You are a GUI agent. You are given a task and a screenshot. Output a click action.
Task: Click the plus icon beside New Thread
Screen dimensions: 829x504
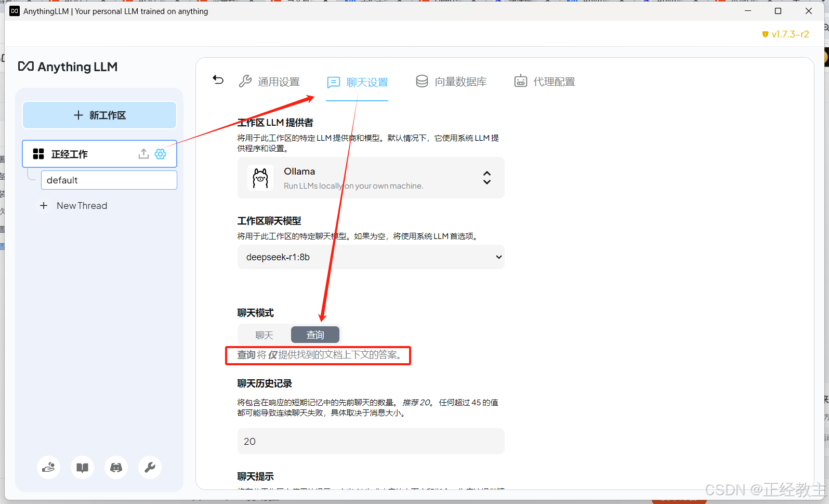pos(44,206)
